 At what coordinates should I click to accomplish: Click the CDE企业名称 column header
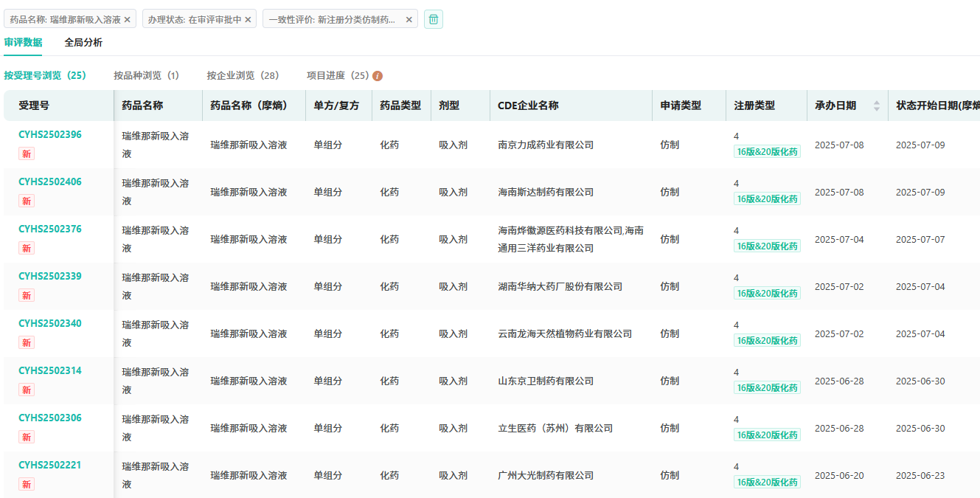[x=528, y=106]
